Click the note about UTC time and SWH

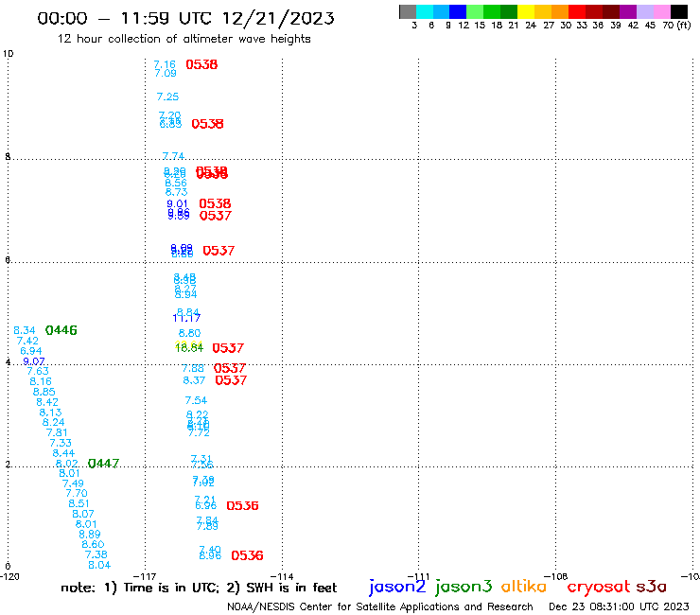pyautogui.click(x=199, y=588)
